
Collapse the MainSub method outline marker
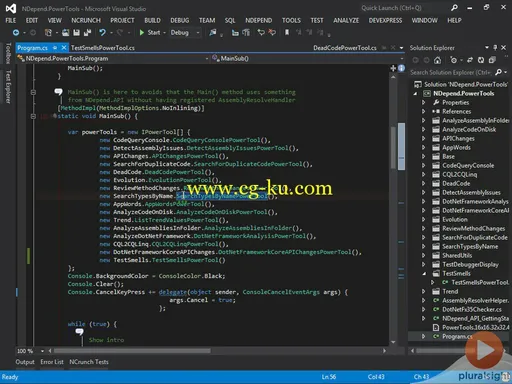33,116
